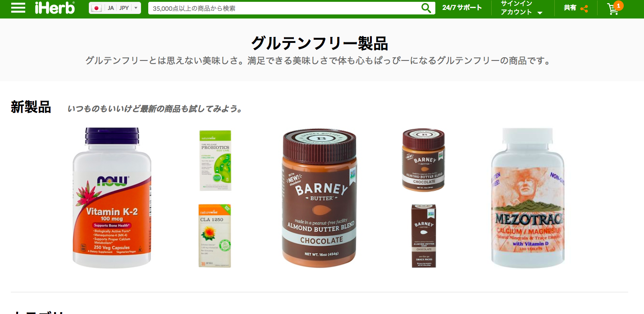Expand the JA JPY language currency dropdown
The height and width of the screenshot is (314, 644).
tap(115, 8)
